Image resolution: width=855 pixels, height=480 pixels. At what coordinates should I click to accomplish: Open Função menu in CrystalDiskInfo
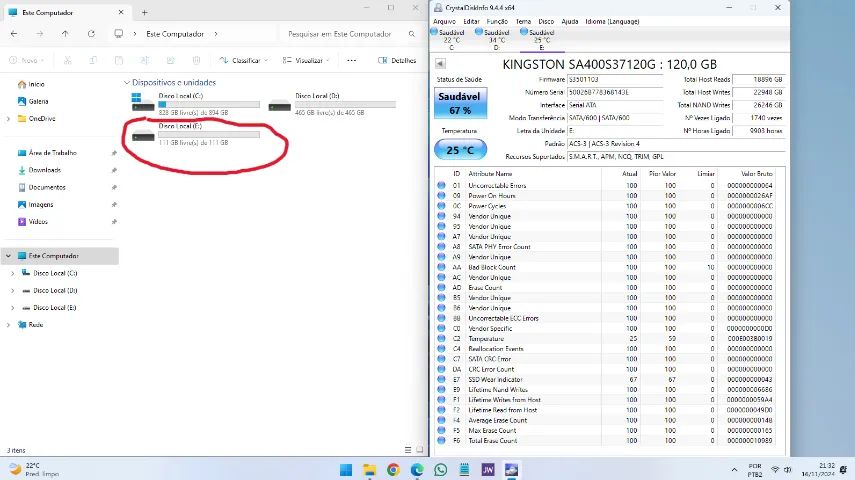pos(497,21)
